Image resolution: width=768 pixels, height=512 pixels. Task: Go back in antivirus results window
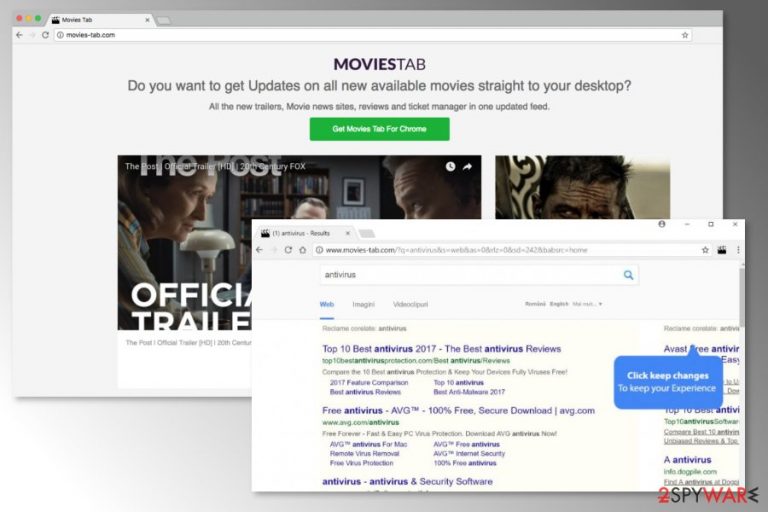(x=259, y=250)
